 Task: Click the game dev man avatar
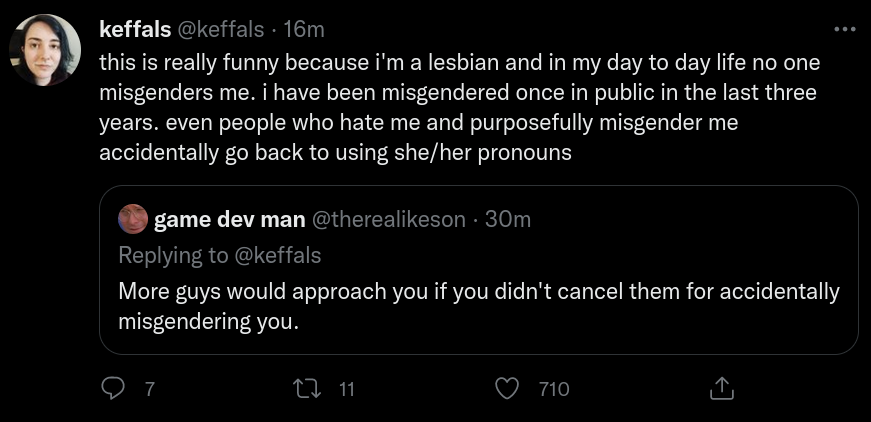point(133,219)
